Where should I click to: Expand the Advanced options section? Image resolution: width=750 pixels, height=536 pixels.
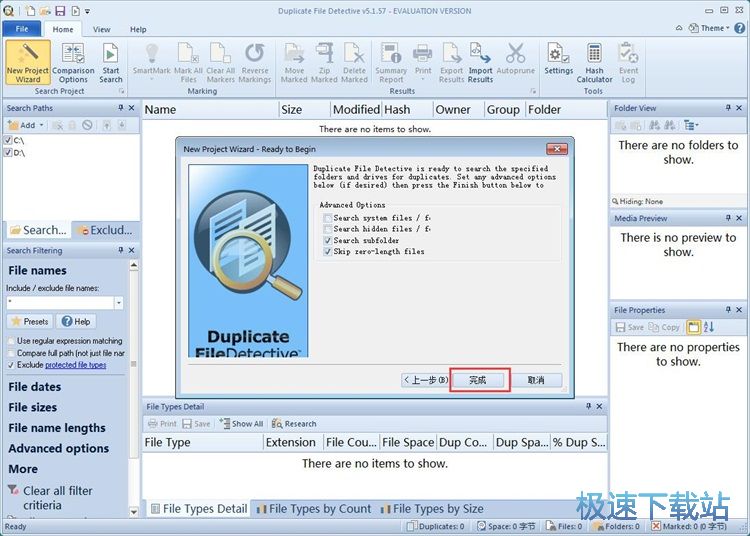point(58,448)
